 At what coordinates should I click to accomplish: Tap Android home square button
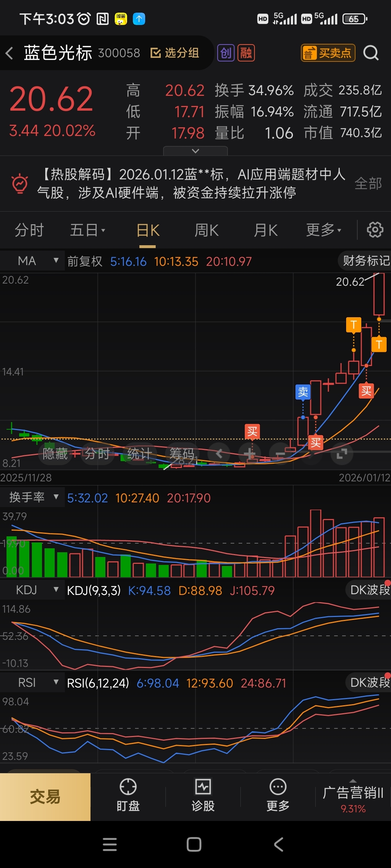click(194, 844)
